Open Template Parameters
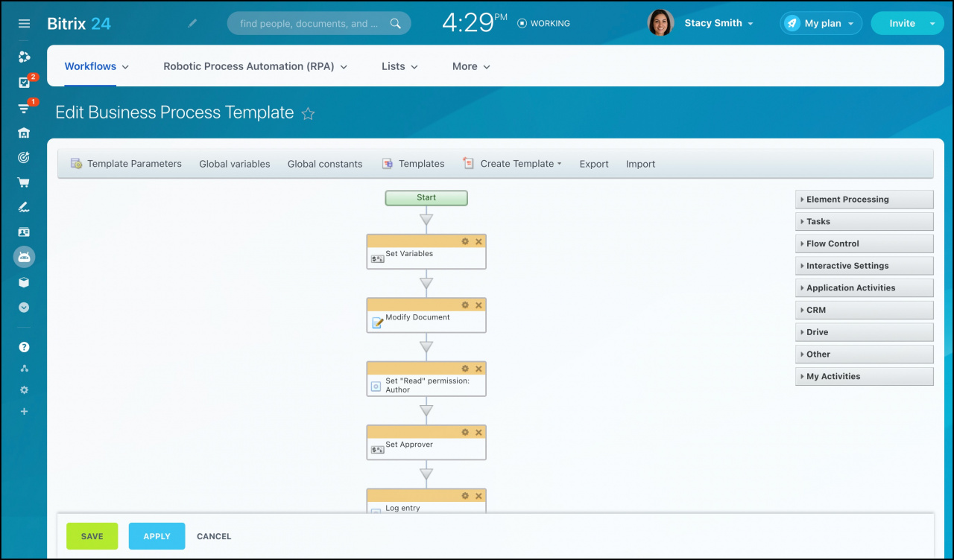954x560 pixels. tap(126, 164)
